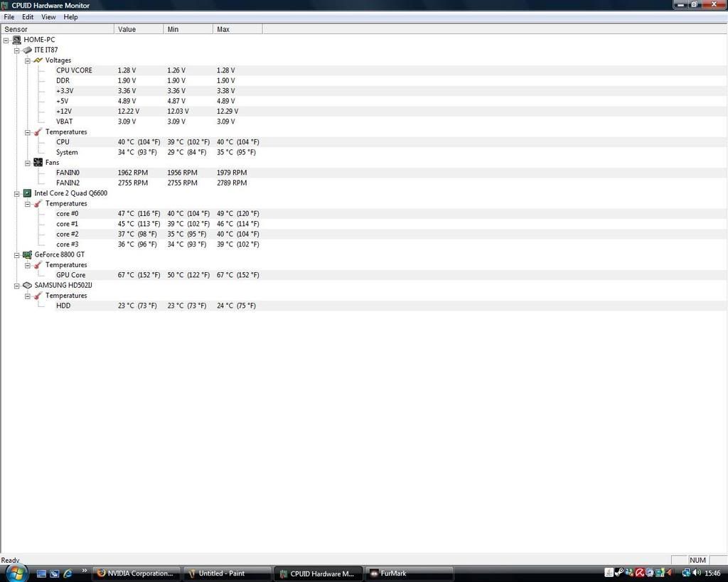Viewport: 728px width, 582px height.
Task: Click thermometer icon above core #0
Action: [38, 204]
